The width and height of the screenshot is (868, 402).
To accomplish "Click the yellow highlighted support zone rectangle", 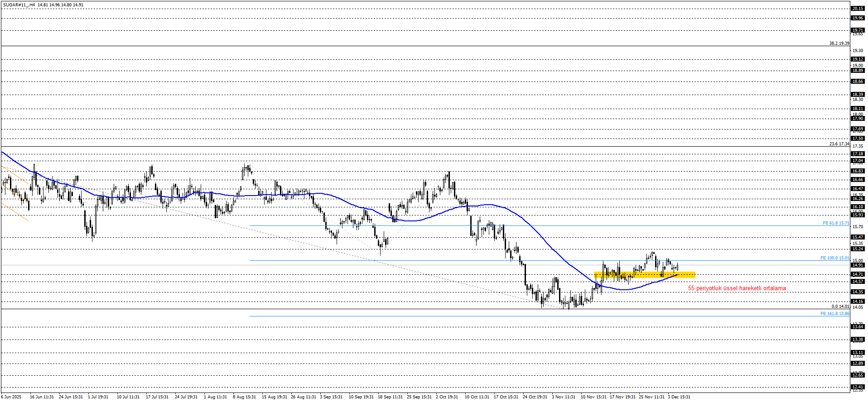I will pos(644,275).
